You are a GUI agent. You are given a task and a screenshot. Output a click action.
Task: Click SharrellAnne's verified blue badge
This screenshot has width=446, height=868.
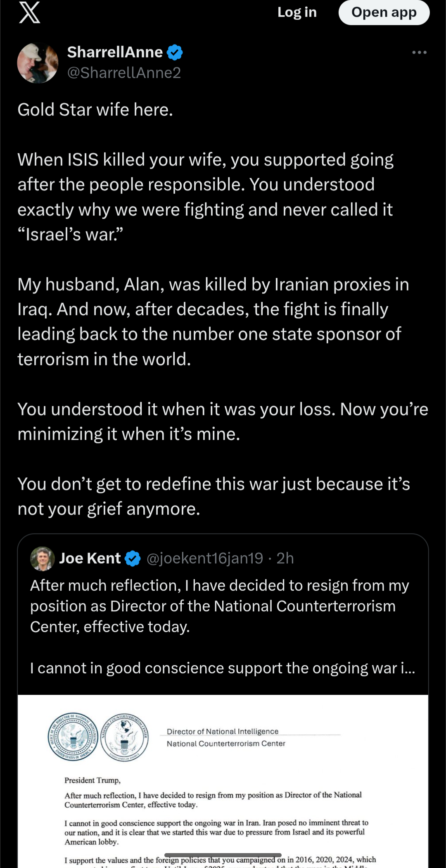click(175, 52)
